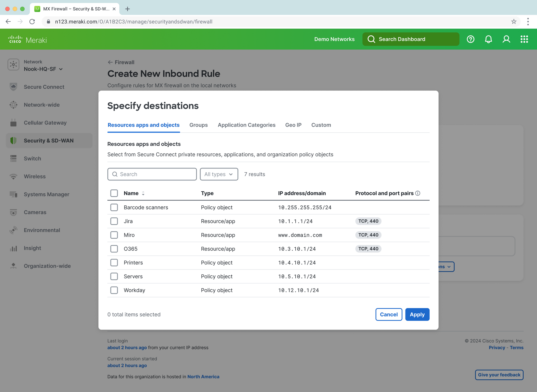This screenshot has height=392, width=537.
Task: Click the Miro www.domain.com cell
Action: (300, 235)
